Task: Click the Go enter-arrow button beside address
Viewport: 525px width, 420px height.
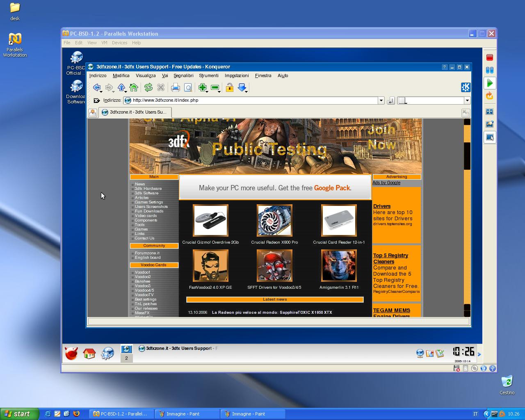Action: pos(390,100)
